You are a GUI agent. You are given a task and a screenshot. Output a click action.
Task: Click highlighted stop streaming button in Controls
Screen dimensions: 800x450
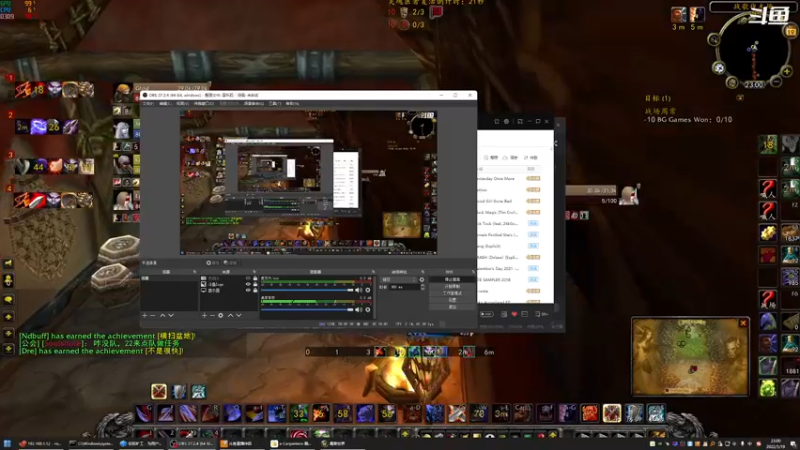tap(453, 280)
